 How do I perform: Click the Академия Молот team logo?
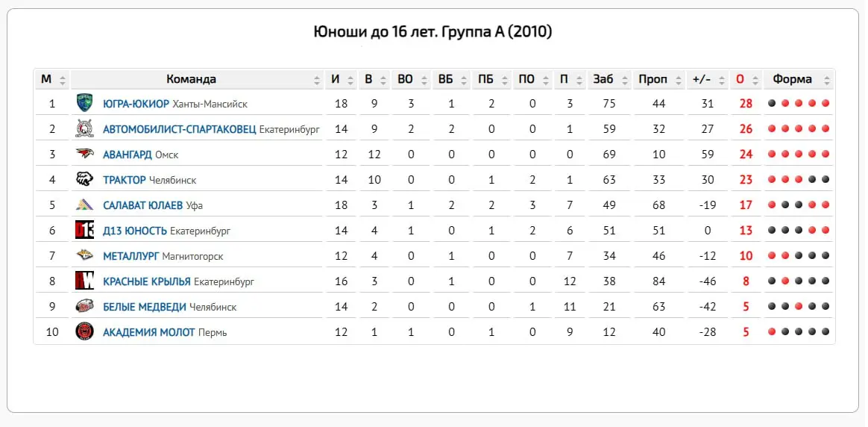point(84,331)
